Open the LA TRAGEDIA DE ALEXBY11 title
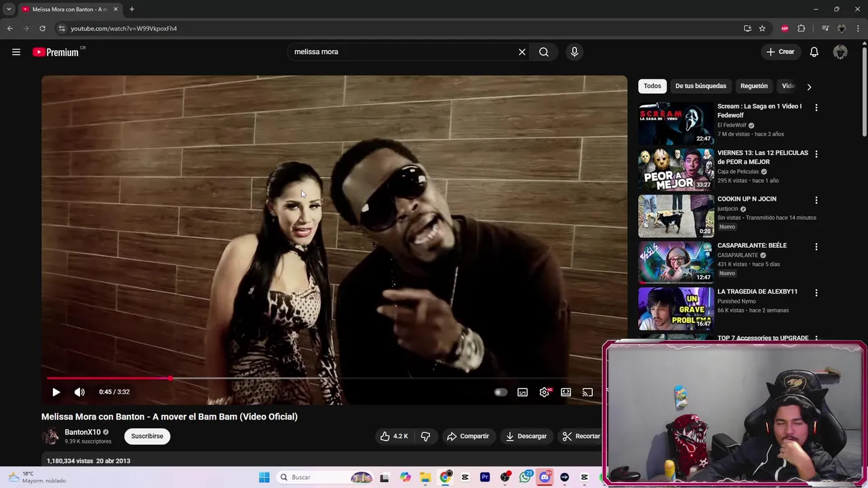This screenshot has width=868, height=488. tap(757, 291)
